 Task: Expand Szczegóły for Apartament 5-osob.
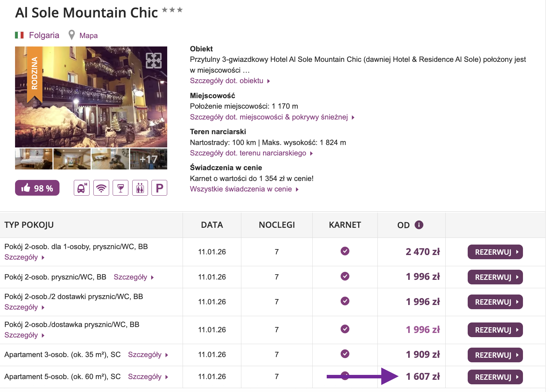148,377
